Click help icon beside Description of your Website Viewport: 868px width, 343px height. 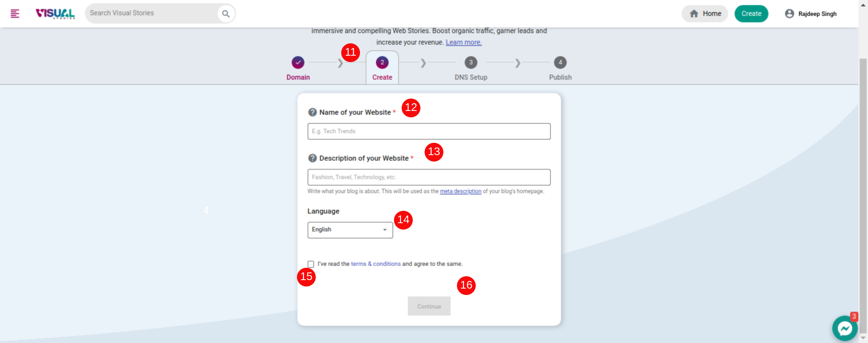click(x=312, y=158)
